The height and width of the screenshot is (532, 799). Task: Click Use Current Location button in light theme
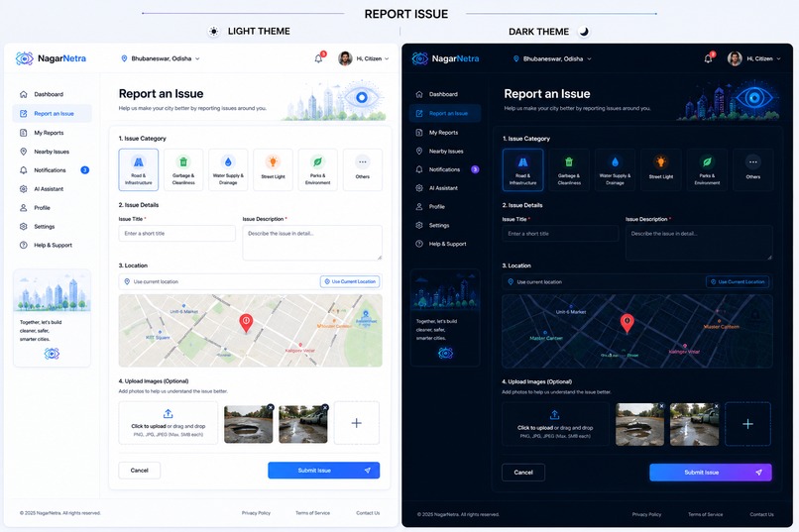coord(350,281)
